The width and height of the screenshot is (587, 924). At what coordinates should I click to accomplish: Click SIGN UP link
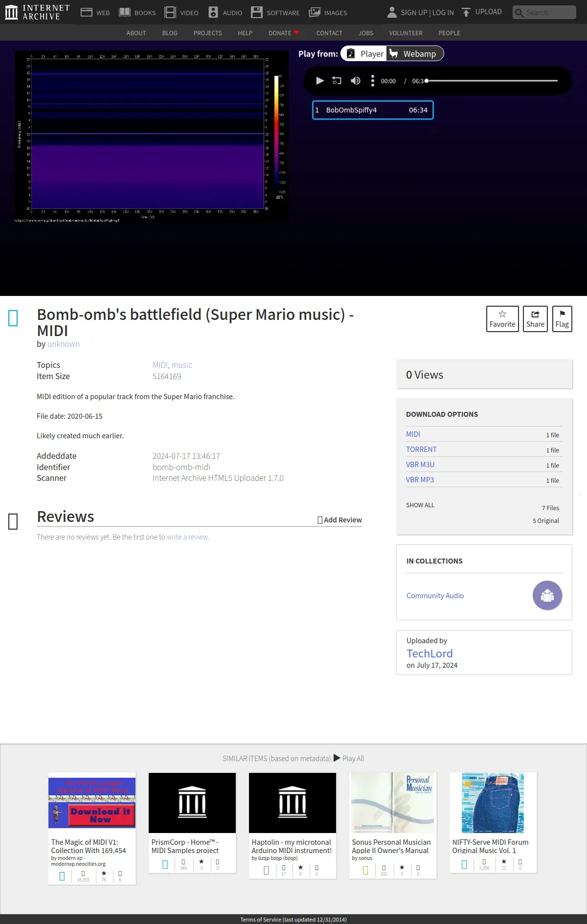pos(414,13)
